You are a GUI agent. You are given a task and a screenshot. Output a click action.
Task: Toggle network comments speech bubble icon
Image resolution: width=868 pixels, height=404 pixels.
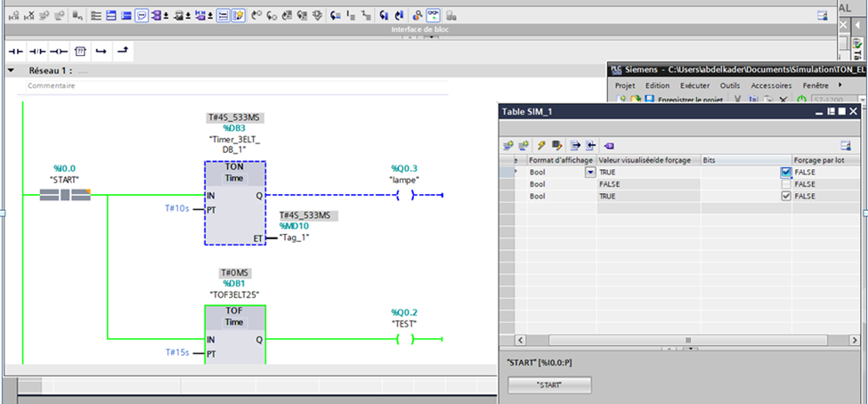tap(142, 16)
